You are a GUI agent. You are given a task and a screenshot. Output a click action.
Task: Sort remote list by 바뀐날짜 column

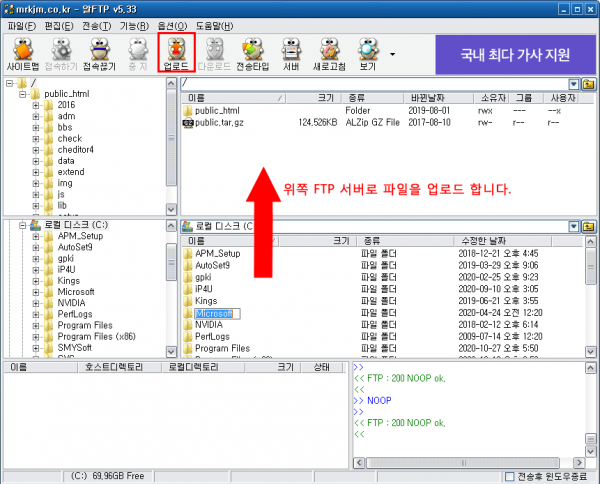pos(439,98)
